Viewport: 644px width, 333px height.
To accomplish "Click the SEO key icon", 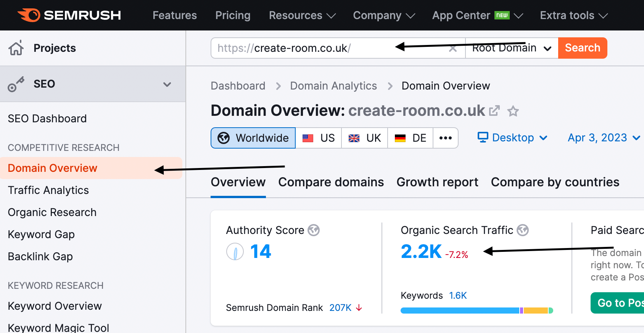I will click(x=16, y=84).
